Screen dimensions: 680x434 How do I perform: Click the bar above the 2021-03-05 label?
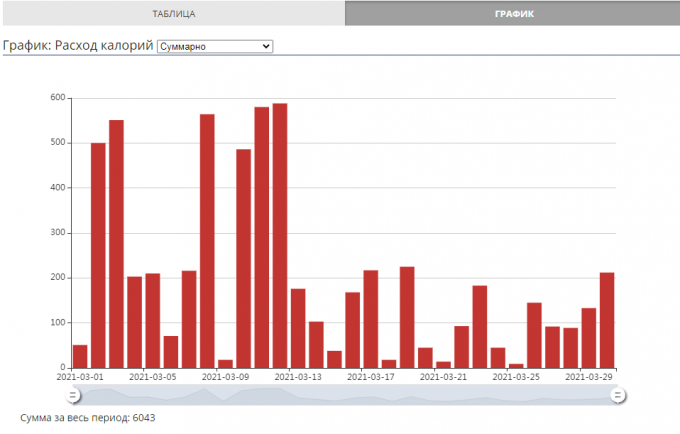[153, 321]
